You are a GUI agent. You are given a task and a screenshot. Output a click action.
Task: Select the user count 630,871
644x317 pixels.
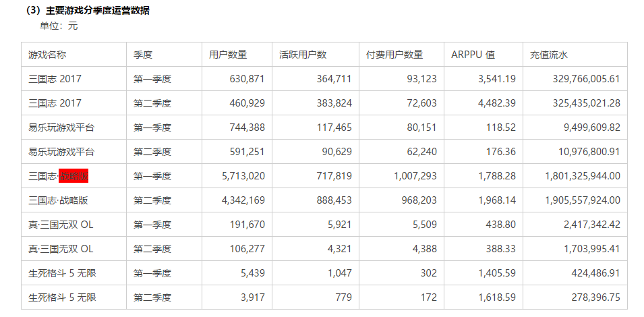pyautogui.click(x=247, y=79)
